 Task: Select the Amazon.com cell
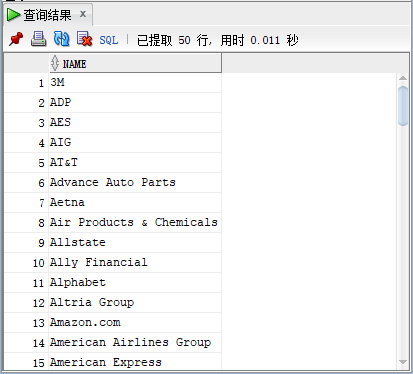[x=135, y=323]
